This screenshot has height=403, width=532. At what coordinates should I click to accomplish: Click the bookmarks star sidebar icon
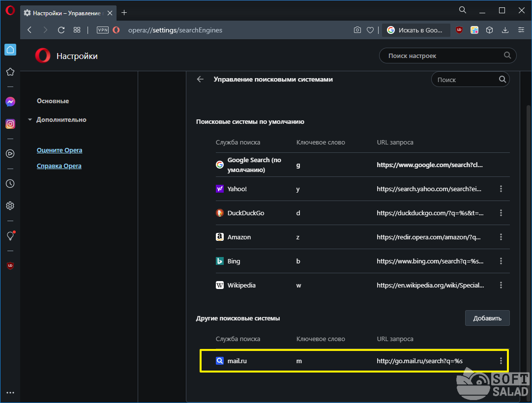pos(10,72)
